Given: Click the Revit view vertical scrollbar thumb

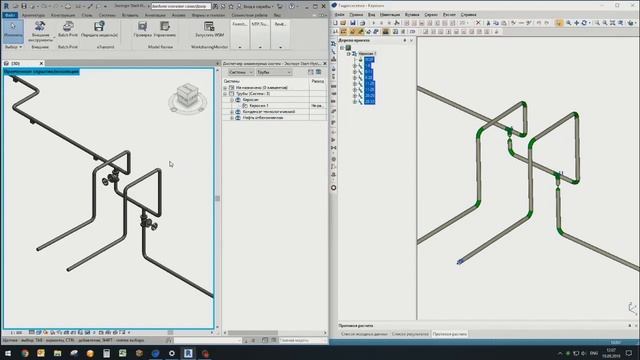Looking at the screenshot, I should (x=218, y=198).
